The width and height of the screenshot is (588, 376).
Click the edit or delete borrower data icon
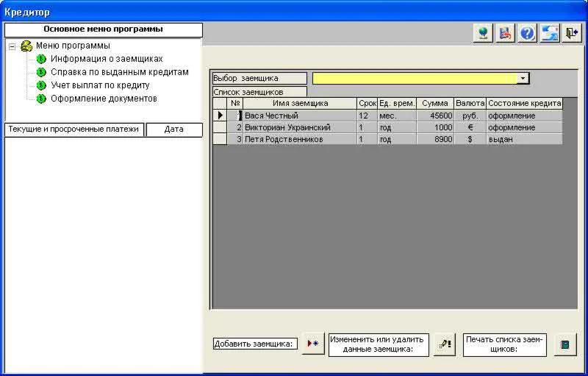click(x=444, y=344)
